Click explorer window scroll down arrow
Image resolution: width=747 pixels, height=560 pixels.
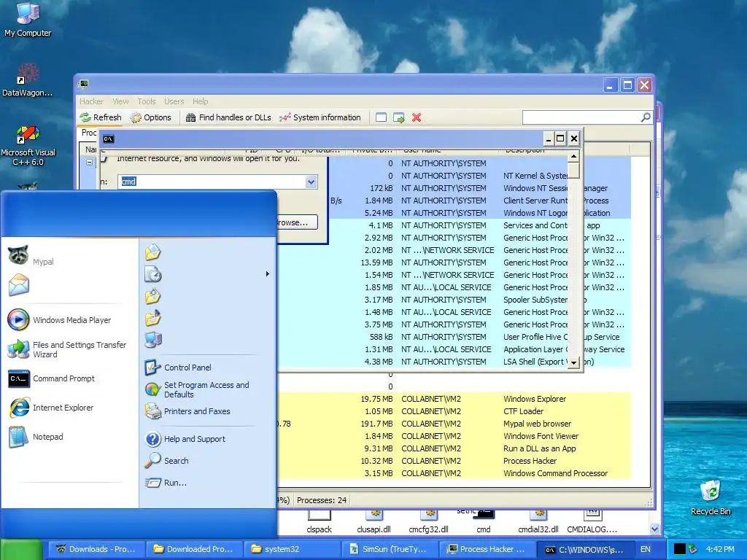(654, 529)
